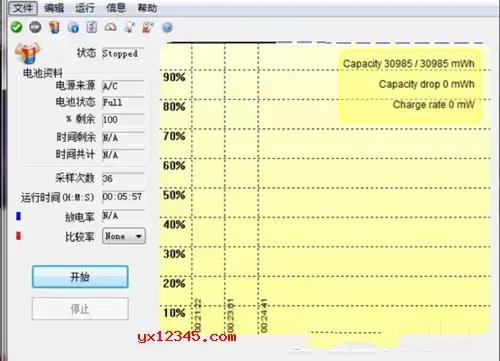Click the 00:21:22 time marker on graph
This screenshot has width=500, height=361.
[x=197, y=315]
